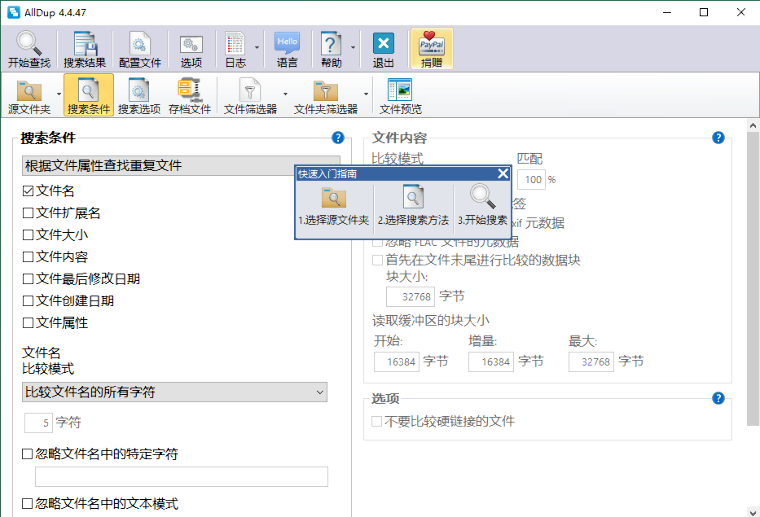Screen dimensions: 760x517
Task: Click the 增量 16384 bytes field
Action: (491, 362)
